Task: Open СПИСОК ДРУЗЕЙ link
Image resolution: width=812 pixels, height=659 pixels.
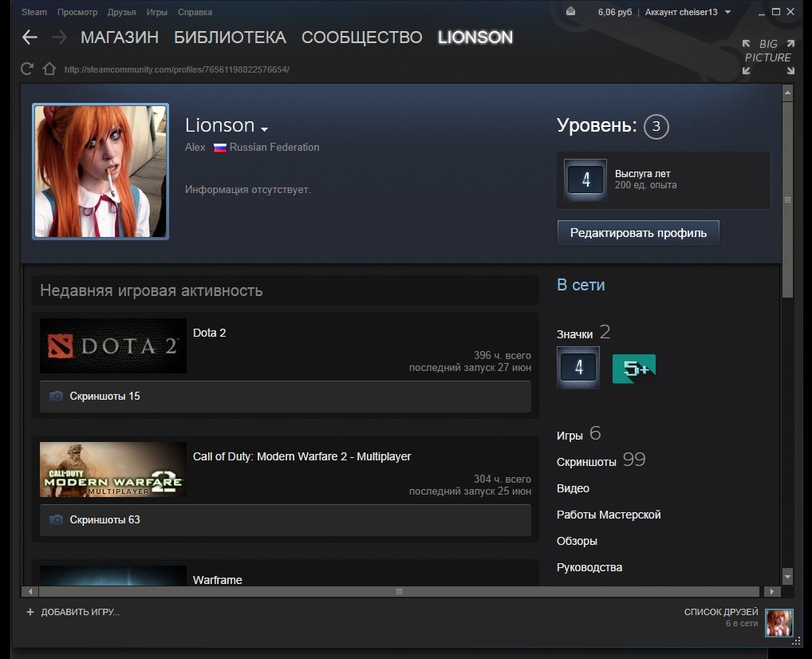Action: pos(721,612)
